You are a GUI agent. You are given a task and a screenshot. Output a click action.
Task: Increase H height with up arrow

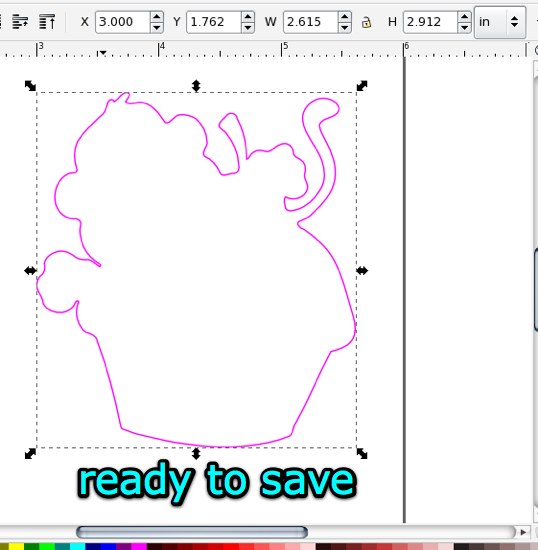click(464, 16)
